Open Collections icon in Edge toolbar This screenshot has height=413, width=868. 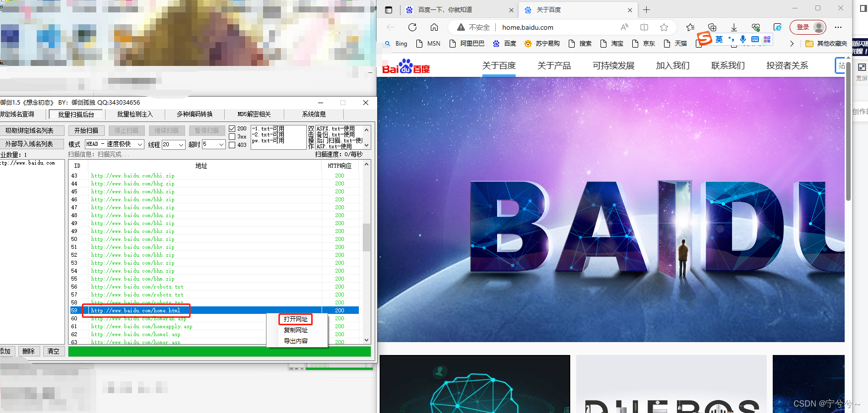click(x=712, y=27)
